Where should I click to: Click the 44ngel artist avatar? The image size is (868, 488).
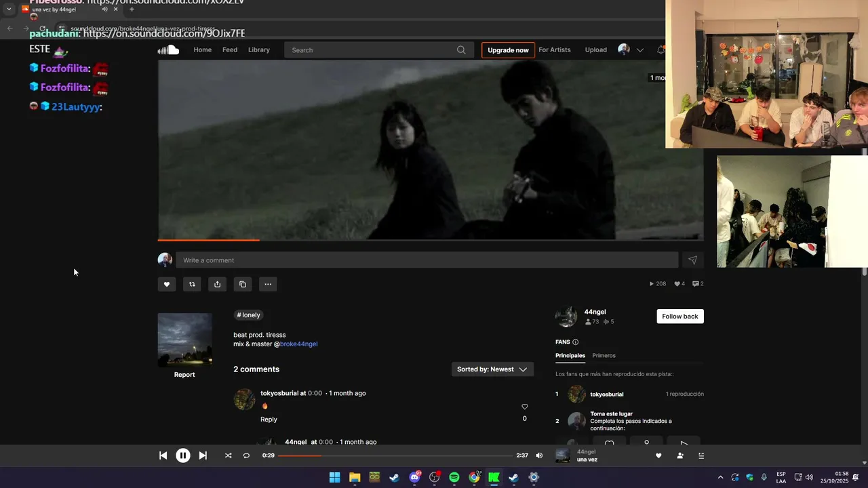pyautogui.click(x=566, y=317)
